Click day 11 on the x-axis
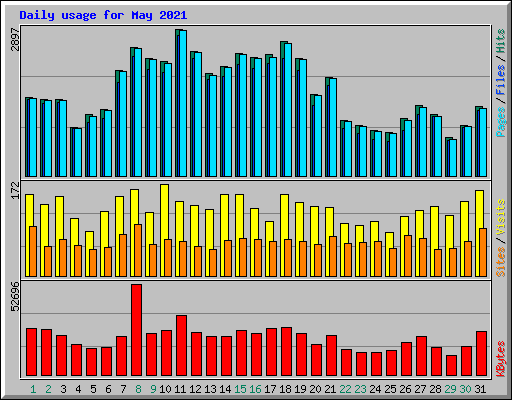Viewport: 512px width, 400px height. coord(180,389)
